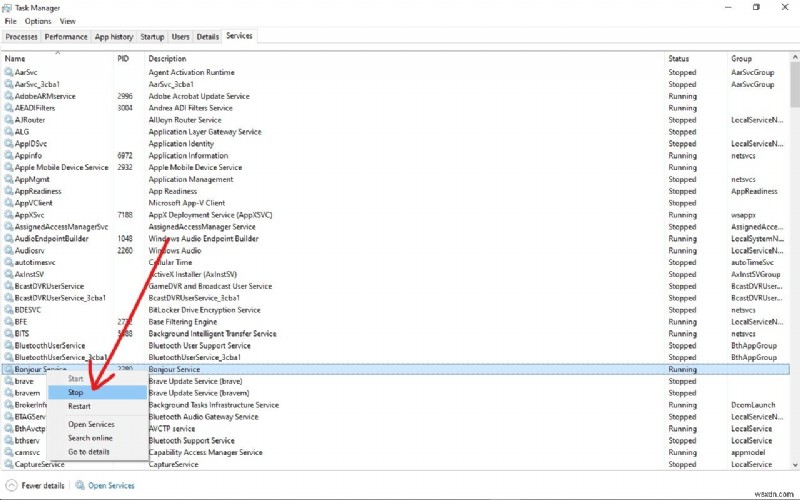This screenshot has width=800, height=500.
Task: Click the AdobeARMservice row icon
Action: click(x=9, y=96)
